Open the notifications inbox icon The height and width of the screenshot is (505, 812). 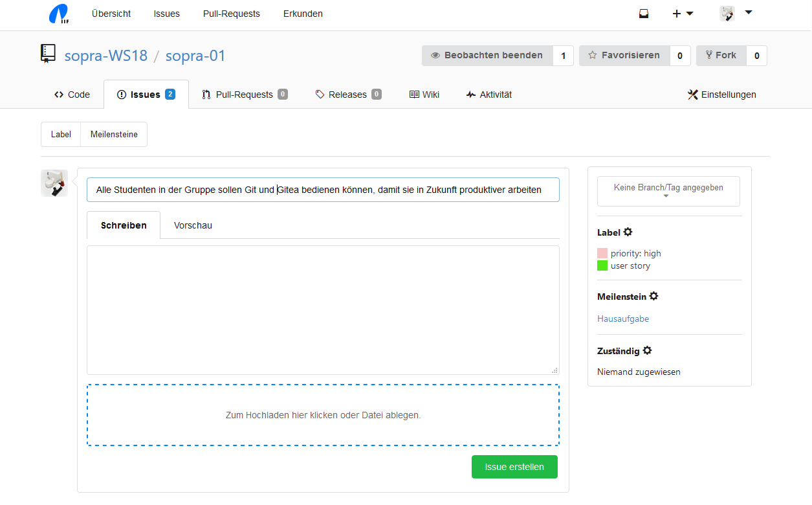644,14
